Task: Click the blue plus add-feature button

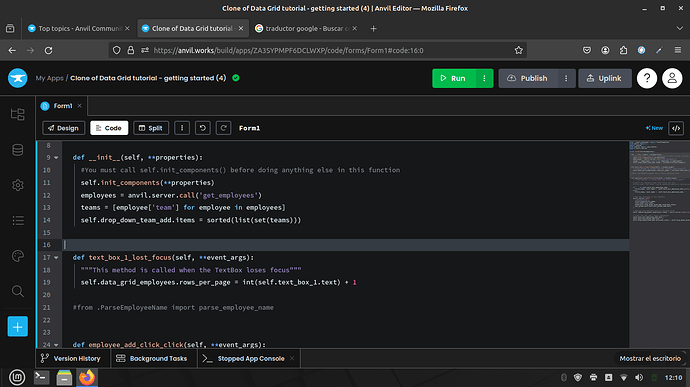Action: click(18, 327)
